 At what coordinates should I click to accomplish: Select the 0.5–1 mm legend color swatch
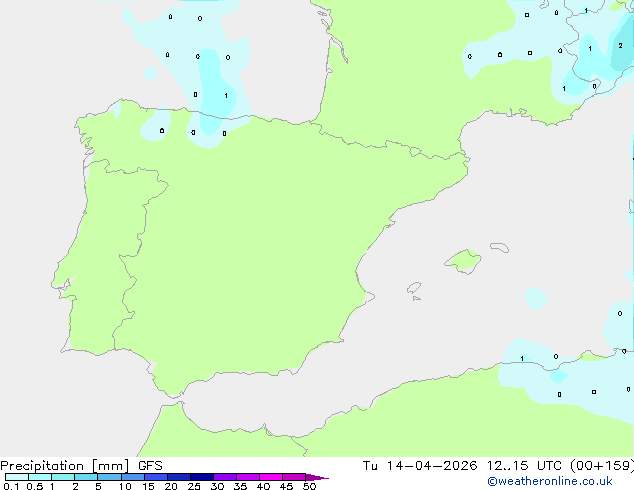pyautogui.click(x=40, y=477)
